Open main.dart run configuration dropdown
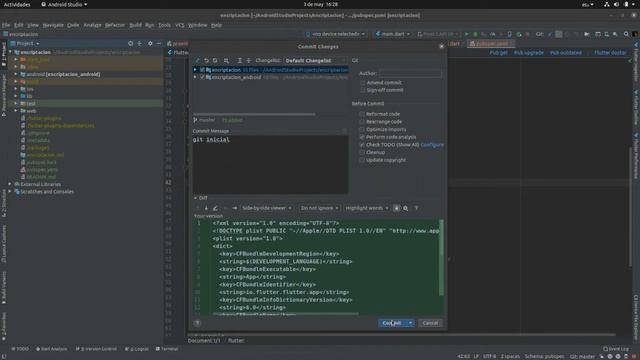The width and height of the screenshot is (640, 360). (x=393, y=34)
